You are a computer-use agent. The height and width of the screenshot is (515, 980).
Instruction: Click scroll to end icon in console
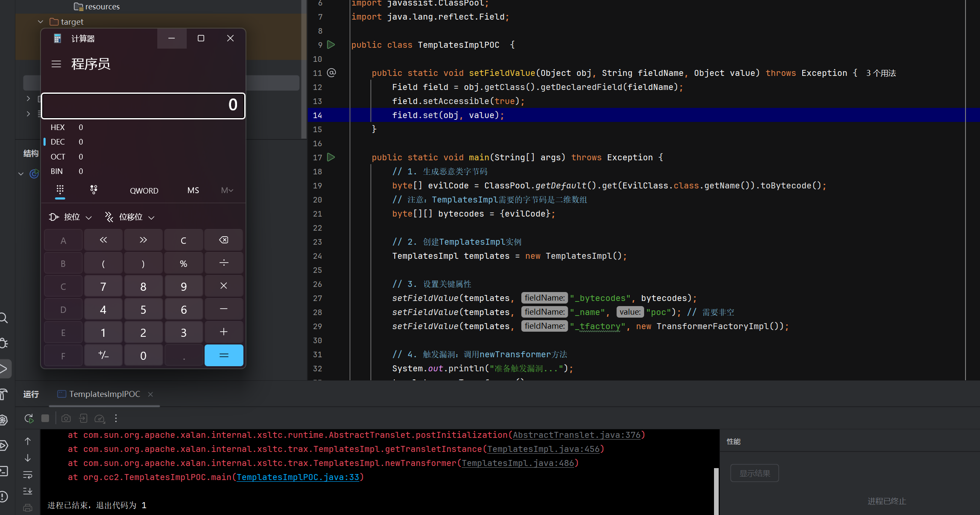28,491
